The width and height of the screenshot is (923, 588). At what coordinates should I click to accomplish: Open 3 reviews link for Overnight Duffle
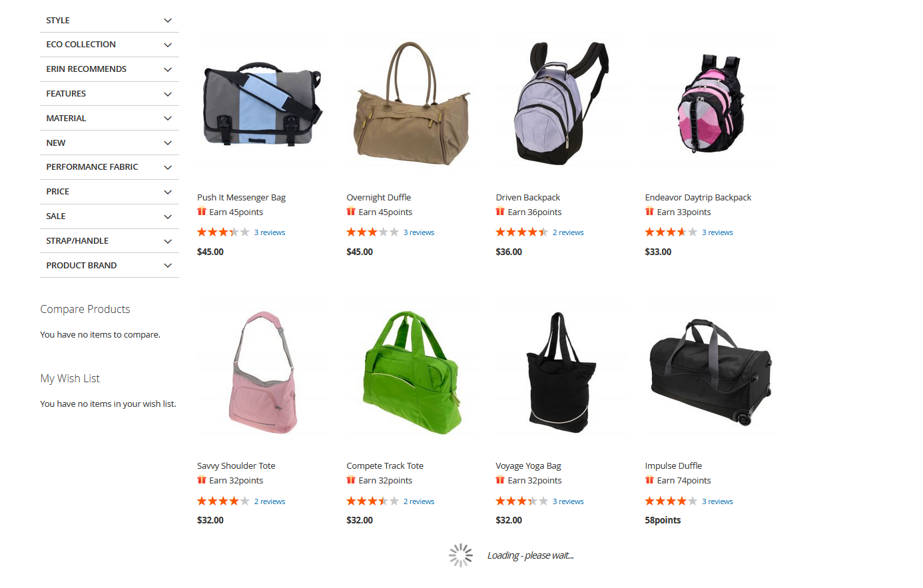[x=419, y=232]
